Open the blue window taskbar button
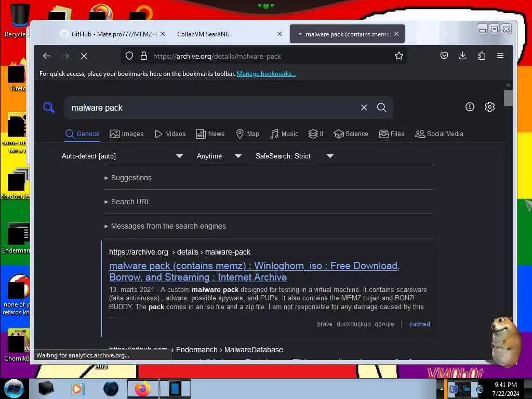This screenshot has width=532, height=399. [175, 389]
